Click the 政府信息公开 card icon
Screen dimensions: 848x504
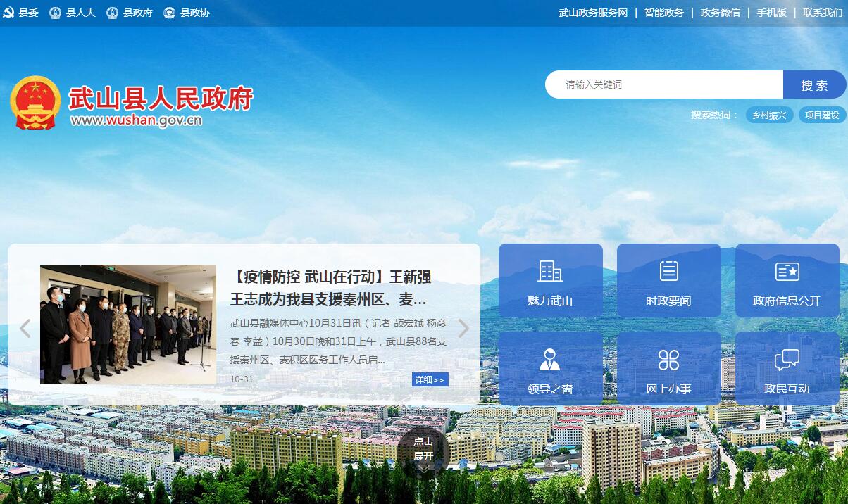[x=787, y=271]
